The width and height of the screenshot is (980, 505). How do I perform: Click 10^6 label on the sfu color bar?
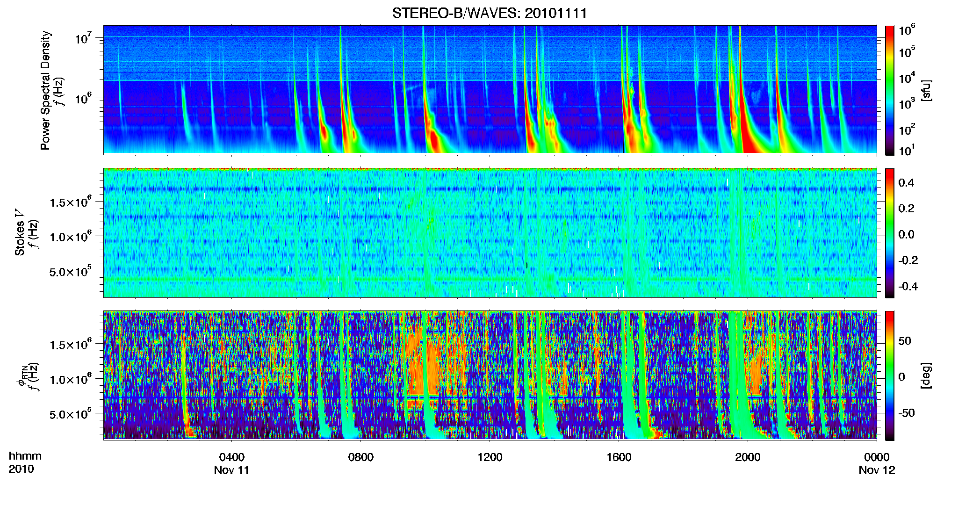[x=907, y=30]
